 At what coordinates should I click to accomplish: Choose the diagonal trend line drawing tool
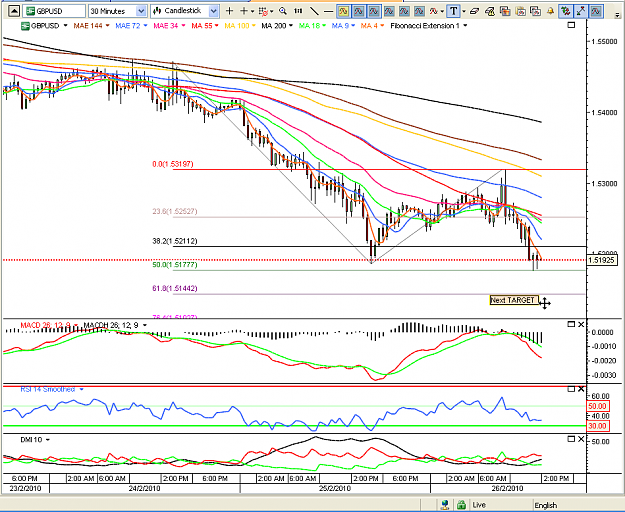click(x=314, y=11)
